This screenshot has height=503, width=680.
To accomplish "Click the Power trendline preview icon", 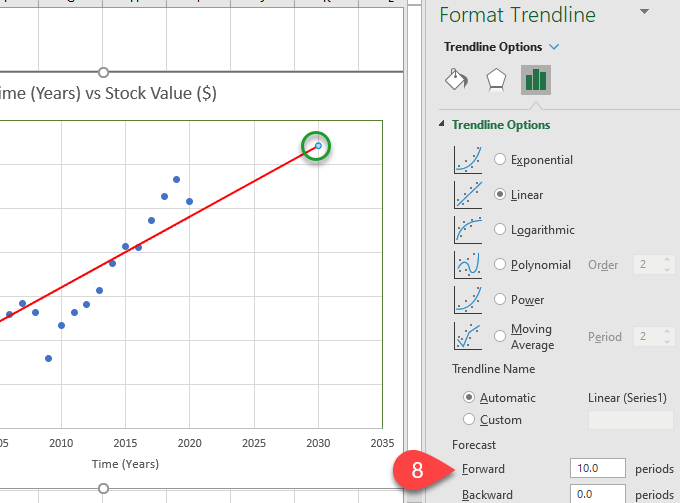I will [467, 299].
